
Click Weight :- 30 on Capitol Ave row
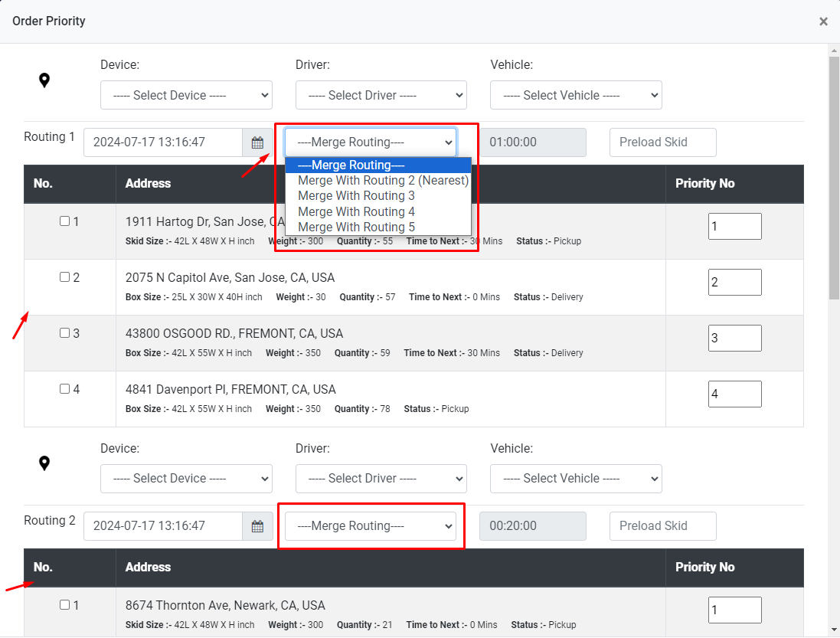[x=300, y=296]
